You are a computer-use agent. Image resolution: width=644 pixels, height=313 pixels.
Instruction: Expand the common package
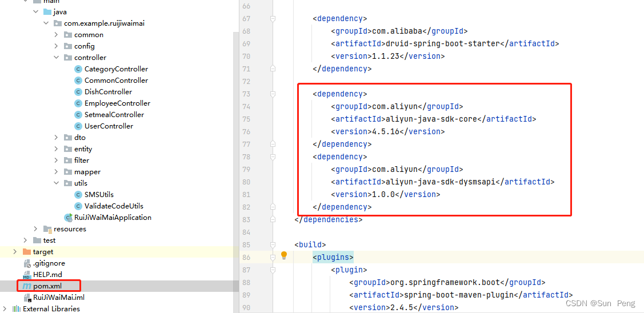click(56, 35)
